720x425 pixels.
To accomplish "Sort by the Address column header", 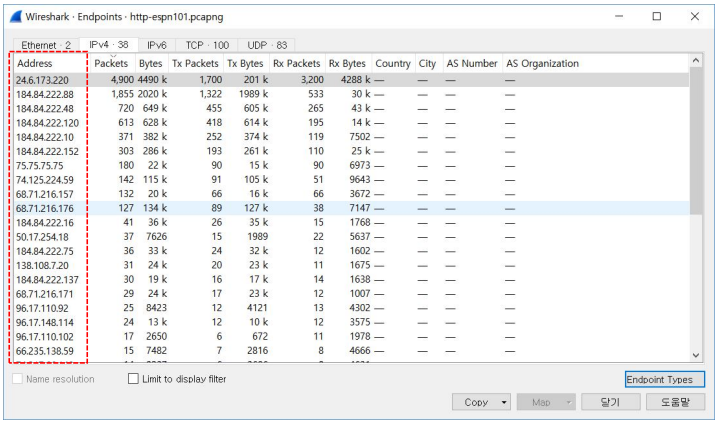I will (x=51, y=63).
